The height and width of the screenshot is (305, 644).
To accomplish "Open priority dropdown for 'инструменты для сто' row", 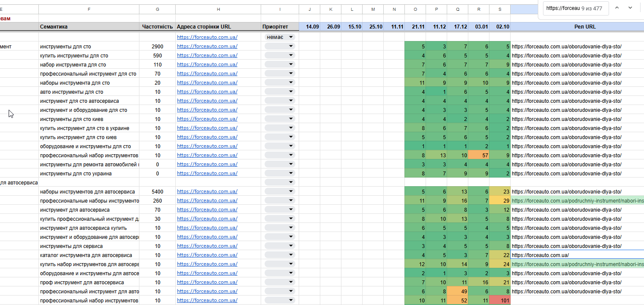I will click(x=279, y=46).
